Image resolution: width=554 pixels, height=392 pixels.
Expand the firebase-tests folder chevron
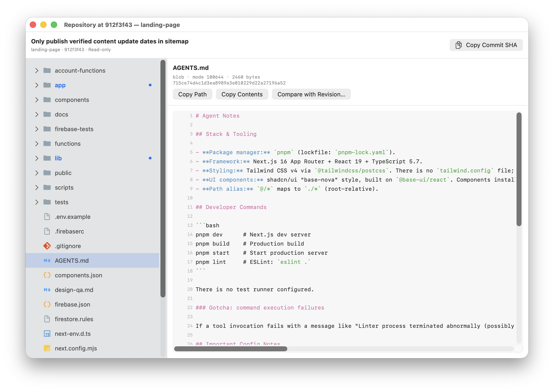37,129
